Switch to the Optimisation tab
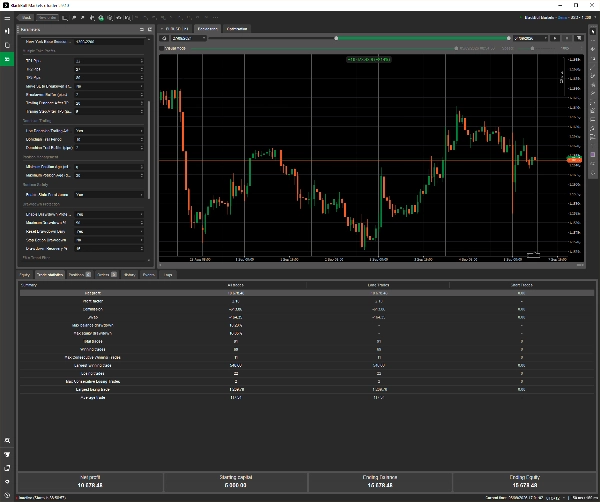 (237, 29)
